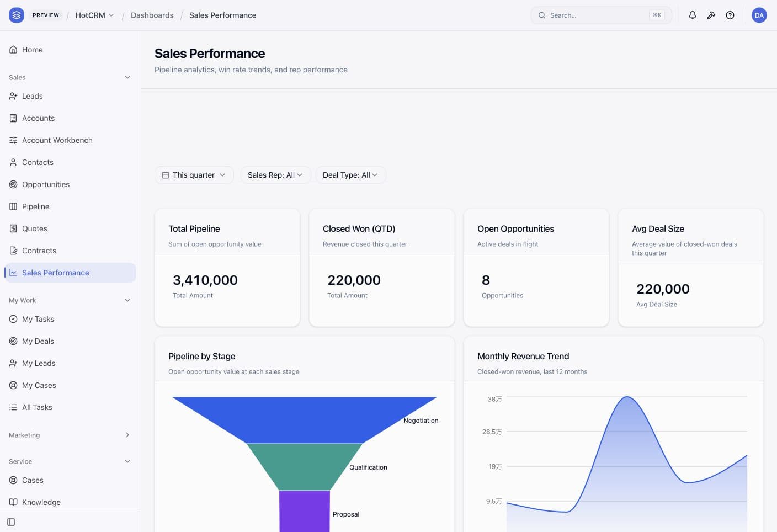Open the hammer tools icon
Viewport: 777px width, 532px height.
pos(711,15)
